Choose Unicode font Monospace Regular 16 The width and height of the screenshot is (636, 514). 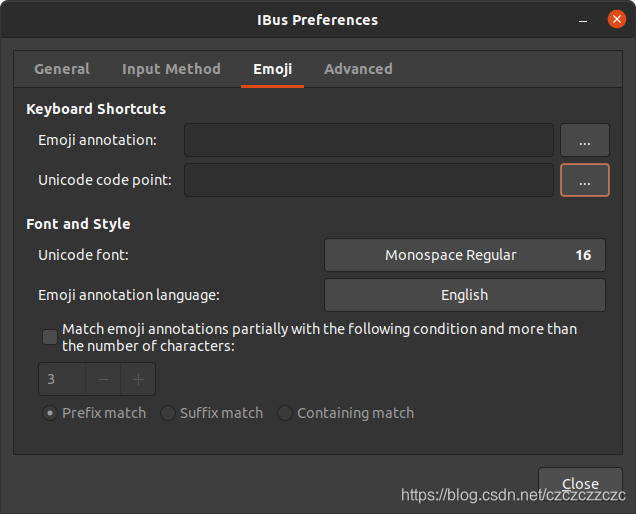[x=465, y=255]
